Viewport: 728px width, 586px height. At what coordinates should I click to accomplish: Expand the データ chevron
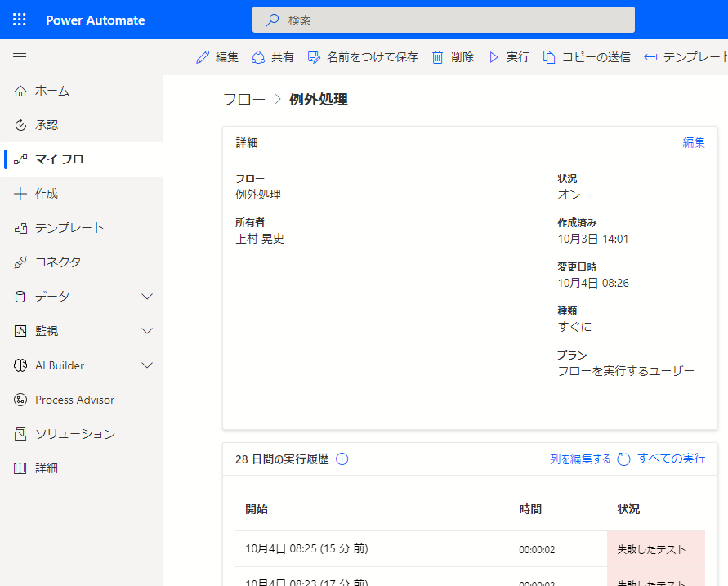coord(147,297)
